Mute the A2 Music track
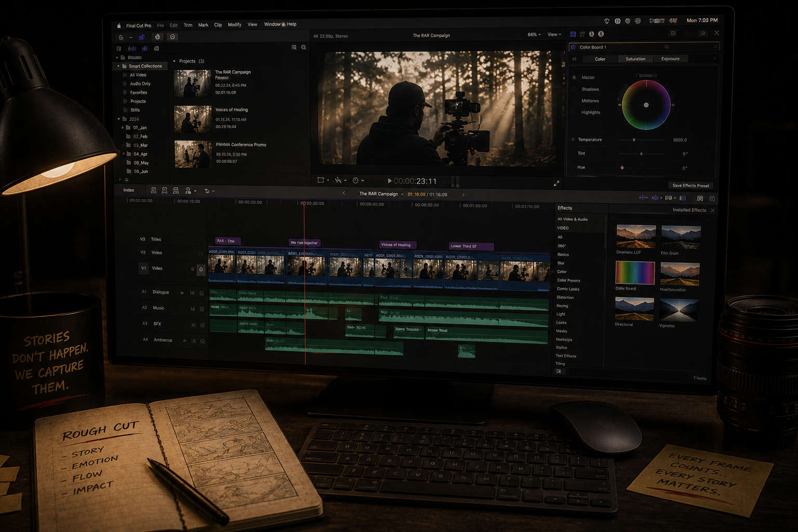Screen dimensions: 798x532 point(193,309)
